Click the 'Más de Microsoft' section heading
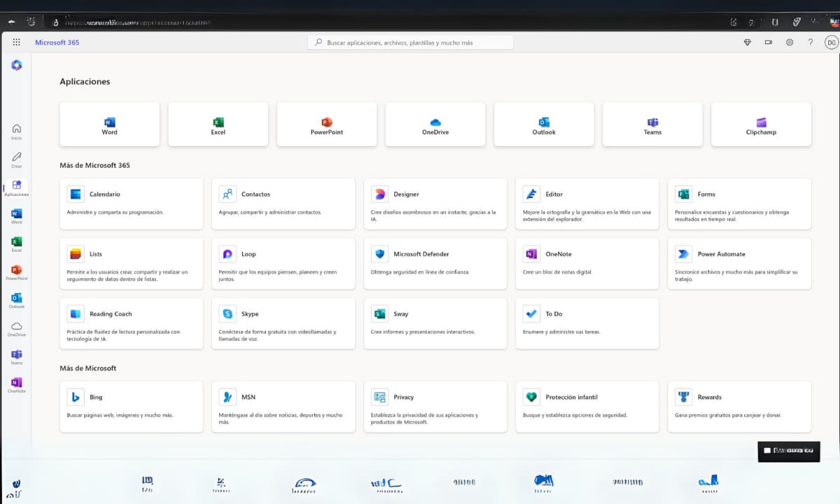The width and height of the screenshot is (840, 504). pos(87,368)
